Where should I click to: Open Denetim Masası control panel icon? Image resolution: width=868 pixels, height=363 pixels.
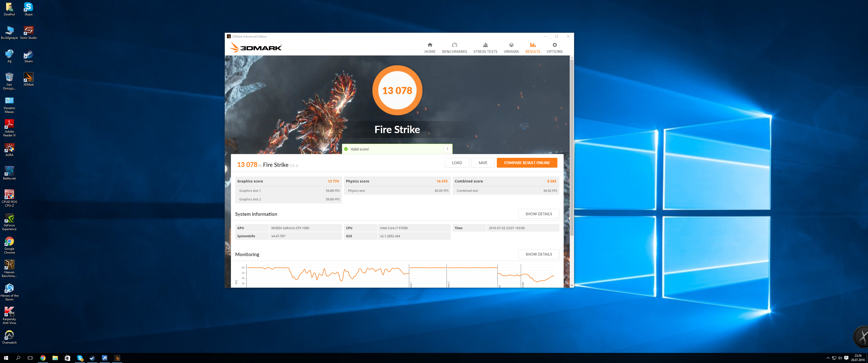click(9, 105)
